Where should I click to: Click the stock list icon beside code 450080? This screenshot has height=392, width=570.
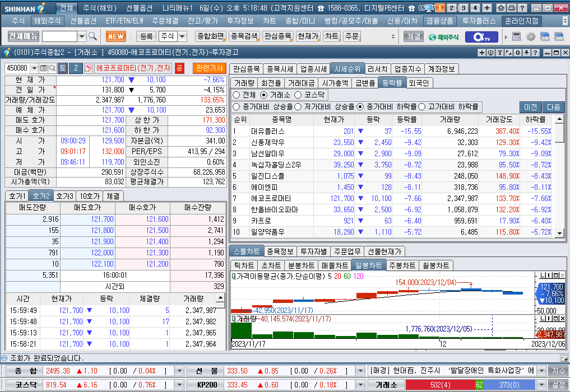(x=43, y=68)
